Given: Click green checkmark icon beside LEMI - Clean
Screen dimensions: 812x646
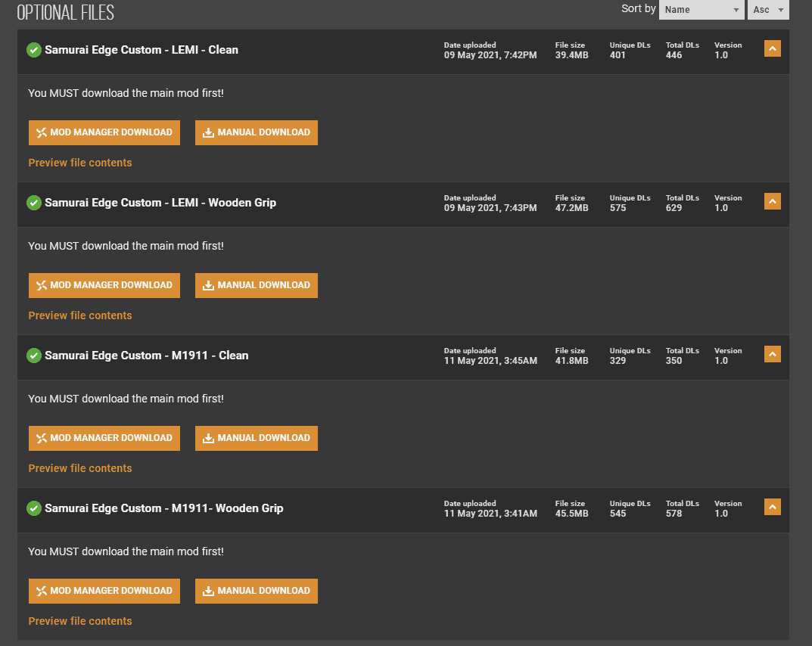Looking at the screenshot, I should click(34, 50).
